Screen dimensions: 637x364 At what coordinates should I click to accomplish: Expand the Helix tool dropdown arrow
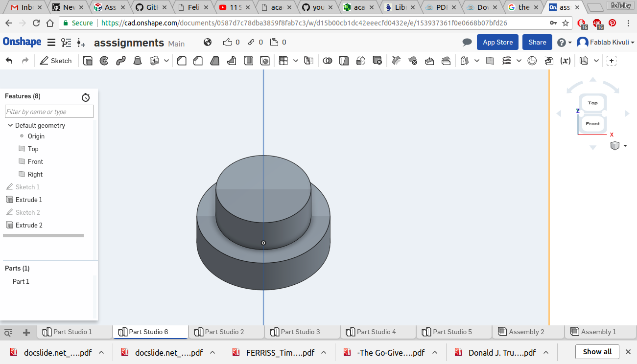(519, 61)
